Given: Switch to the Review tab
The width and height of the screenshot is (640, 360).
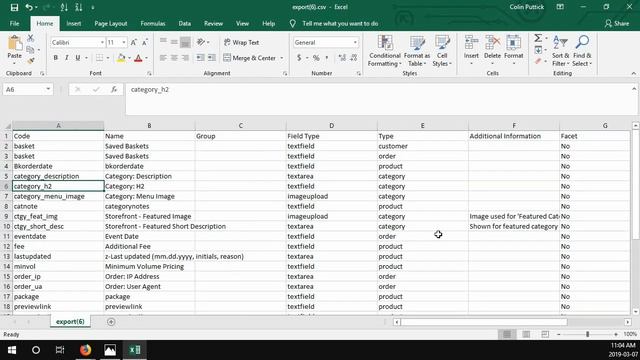Looking at the screenshot, I should tap(213, 24).
